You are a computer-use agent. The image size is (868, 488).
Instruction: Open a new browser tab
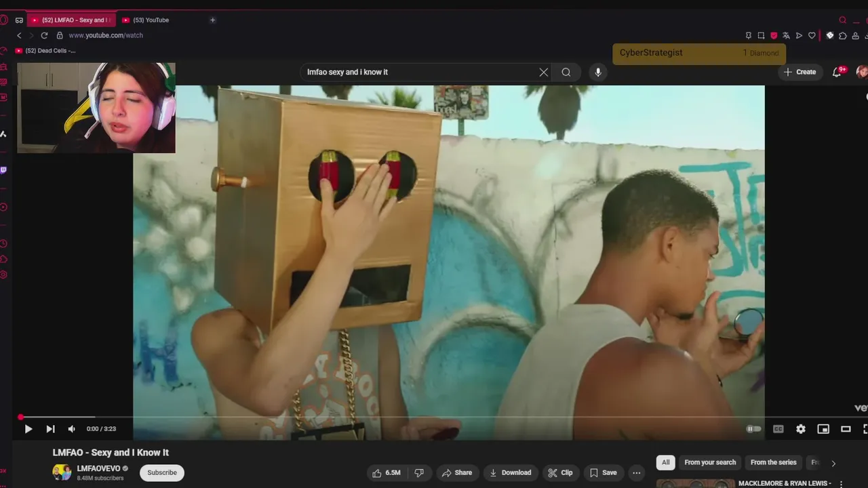pos(212,20)
